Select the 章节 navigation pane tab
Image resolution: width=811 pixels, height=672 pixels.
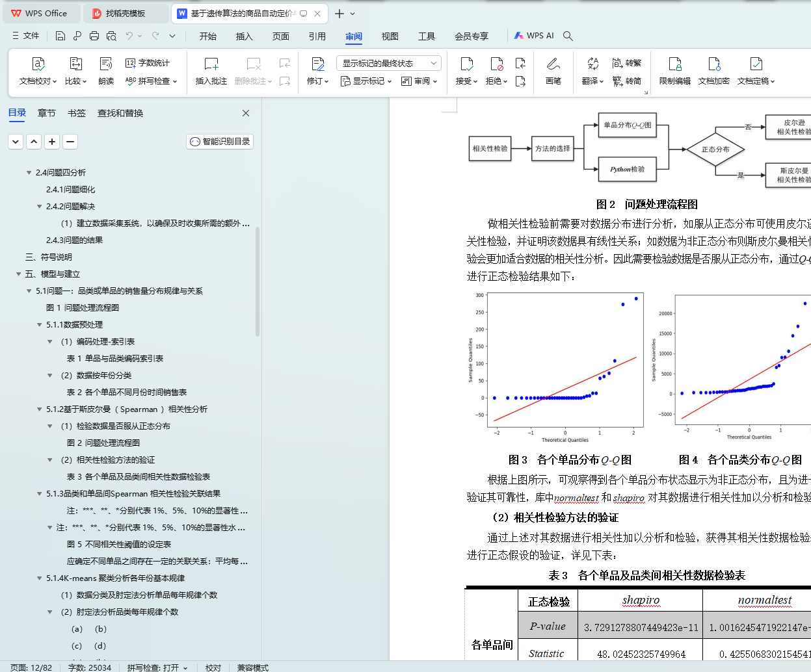click(x=47, y=113)
